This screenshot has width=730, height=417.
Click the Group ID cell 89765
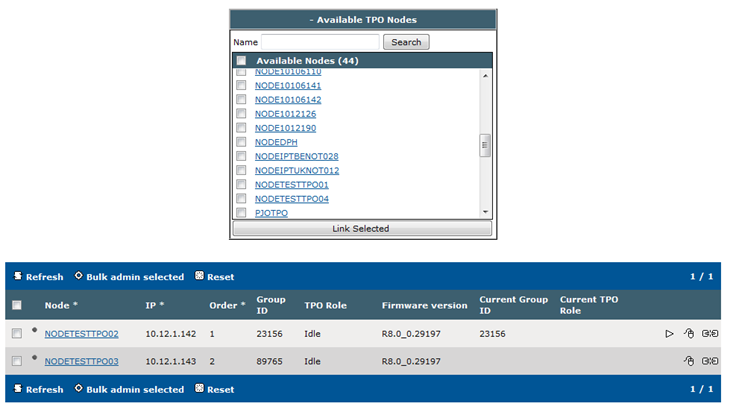[x=269, y=361]
